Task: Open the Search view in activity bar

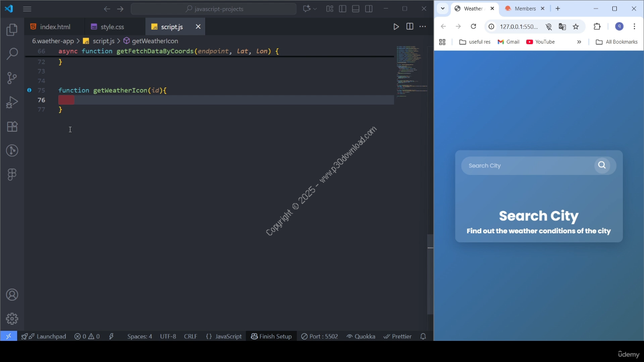Action: [12, 54]
